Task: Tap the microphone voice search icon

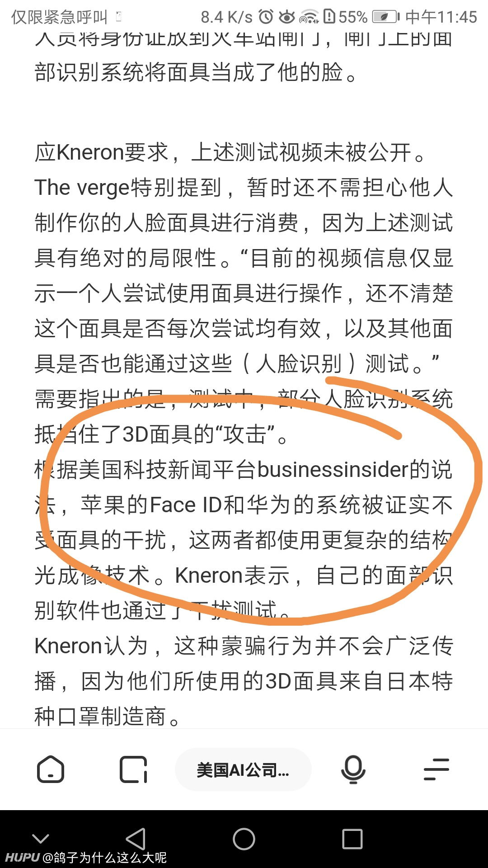Action: (353, 769)
